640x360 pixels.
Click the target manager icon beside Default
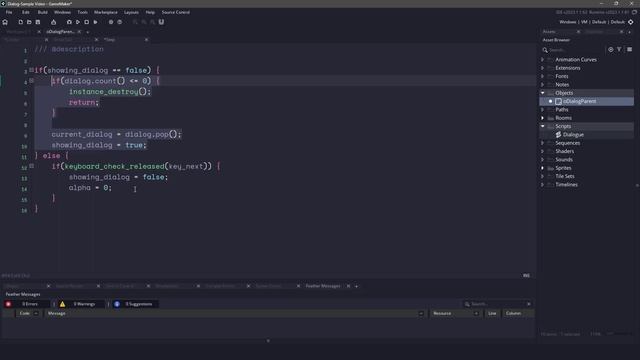coord(631,22)
